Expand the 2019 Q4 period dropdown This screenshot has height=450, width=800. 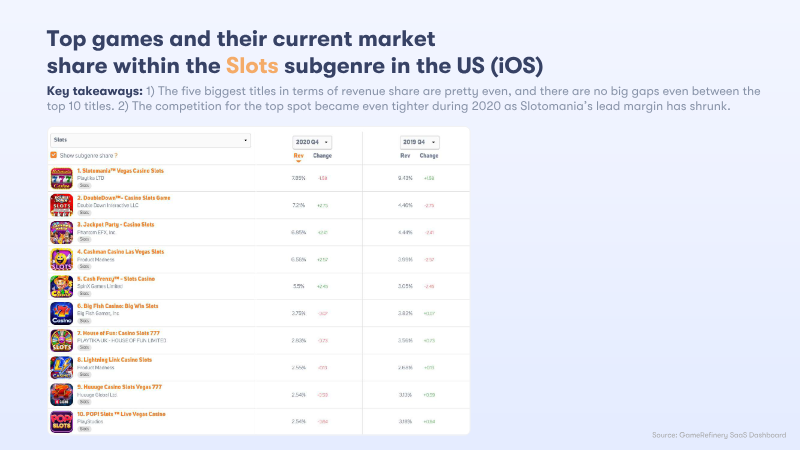coord(419,142)
